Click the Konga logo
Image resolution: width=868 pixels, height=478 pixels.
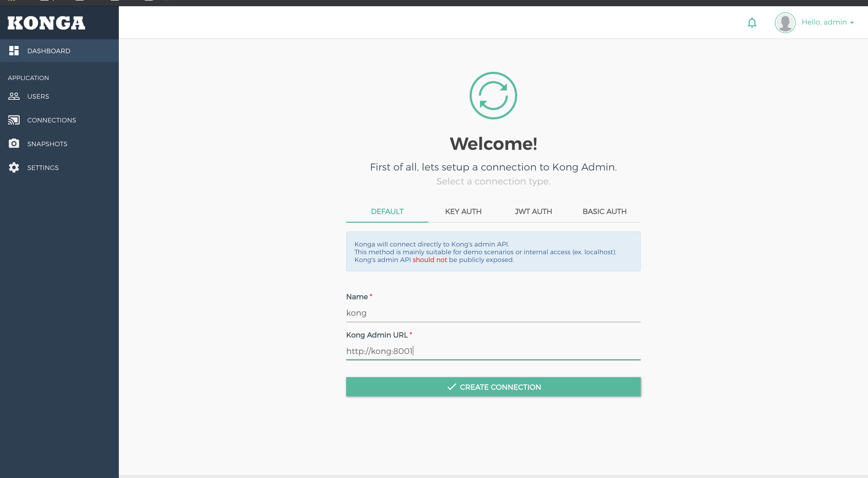pos(47,23)
